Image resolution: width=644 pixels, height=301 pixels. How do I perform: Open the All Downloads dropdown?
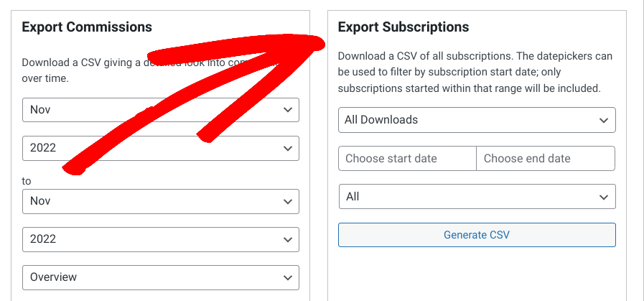pos(477,120)
